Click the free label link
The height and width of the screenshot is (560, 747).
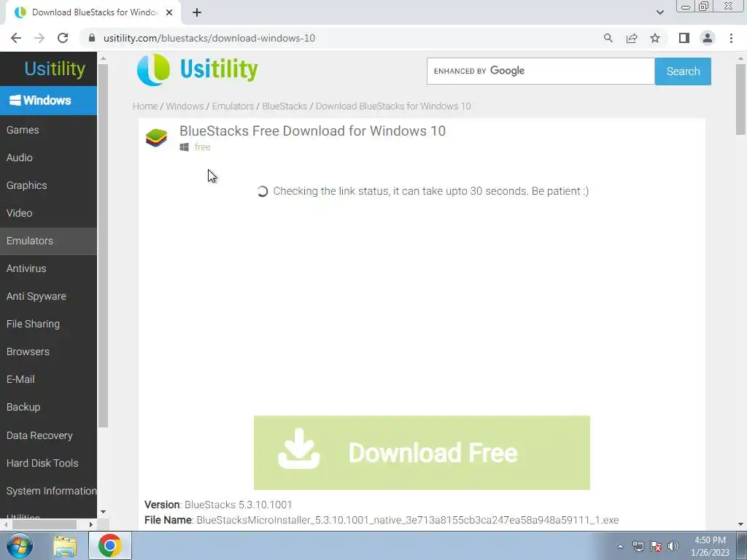(203, 147)
